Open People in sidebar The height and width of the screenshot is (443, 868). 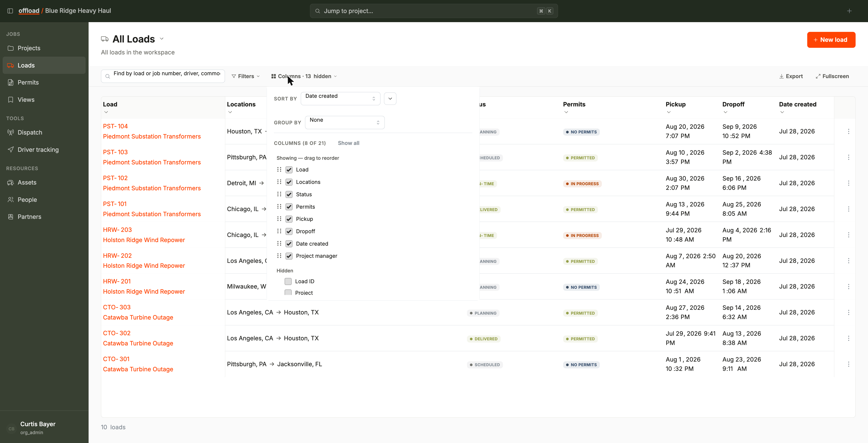tap(44, 200)
